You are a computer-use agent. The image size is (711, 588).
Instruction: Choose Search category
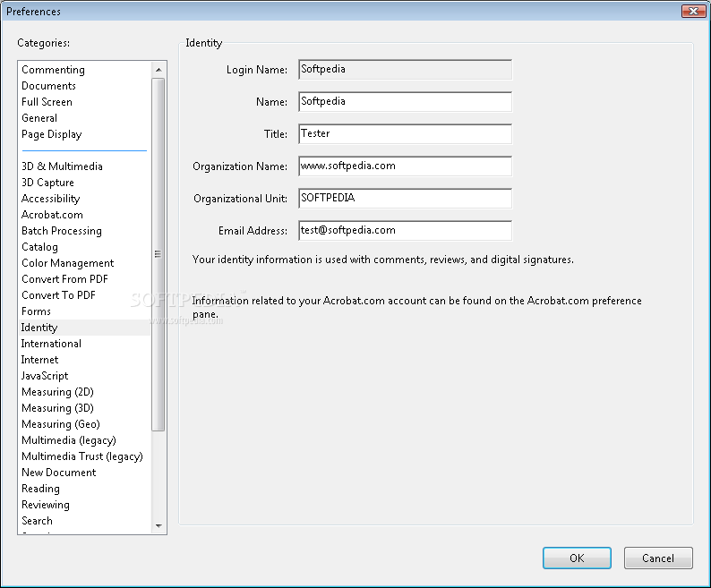[37, 521]
